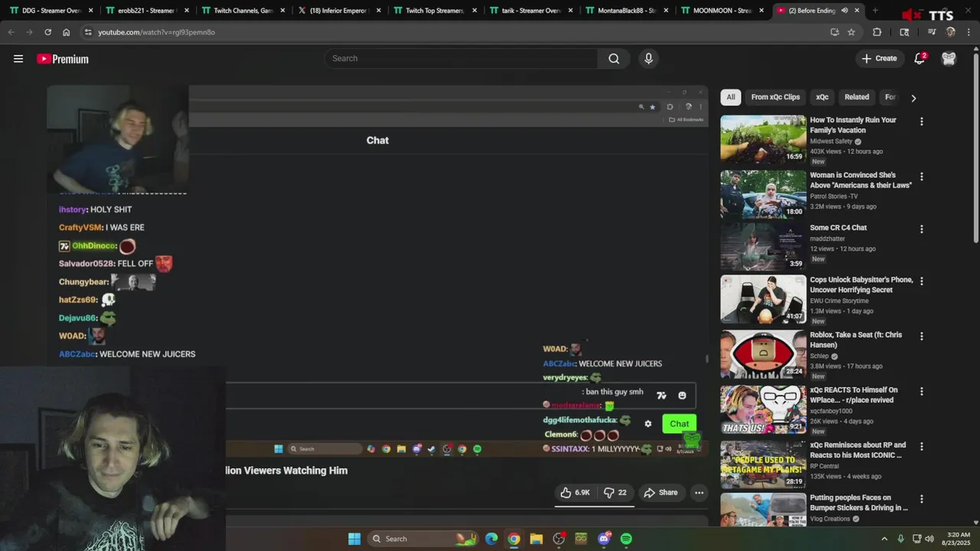This screenshot has width=980, height=551.
Task: Switch to Inferior Emperor X tab
Action: coord(338,11)
